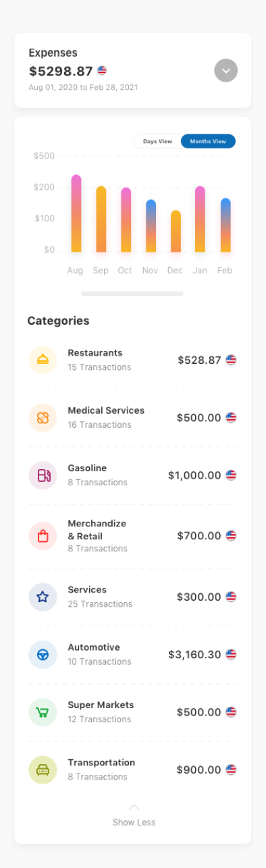Click the US flag beside $5298.87
The width and height of the screenshot is (266, 868).
pyautogui.click(x=102, y=70)
